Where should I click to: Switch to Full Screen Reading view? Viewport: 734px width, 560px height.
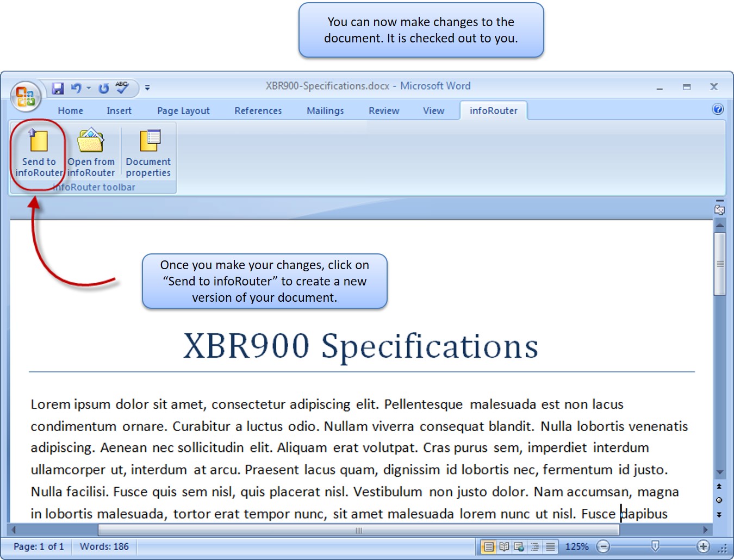point(504,546)
